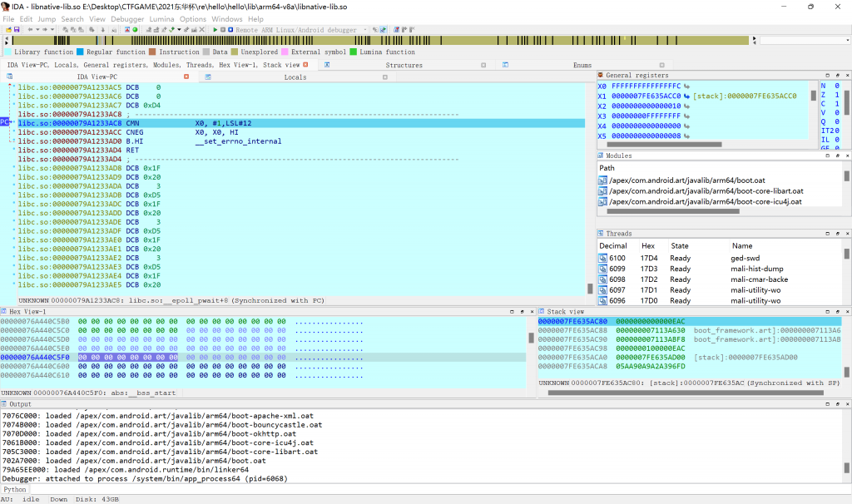Image resolution: width=852 pixels, height=504 pixels.
Task: Close the IDA View-PC sub-tab
Action: (x=186, y=77)
